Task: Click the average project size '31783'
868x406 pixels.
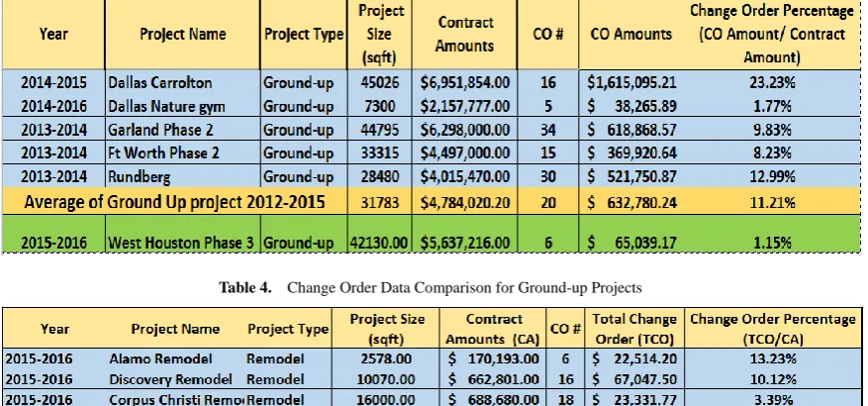Action: [380, 202]
